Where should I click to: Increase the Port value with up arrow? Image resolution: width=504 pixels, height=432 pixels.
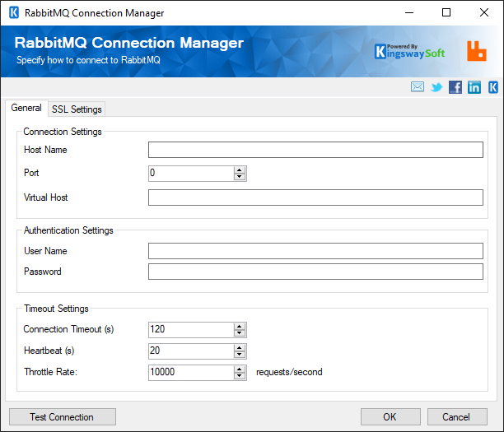click(240, 170)
